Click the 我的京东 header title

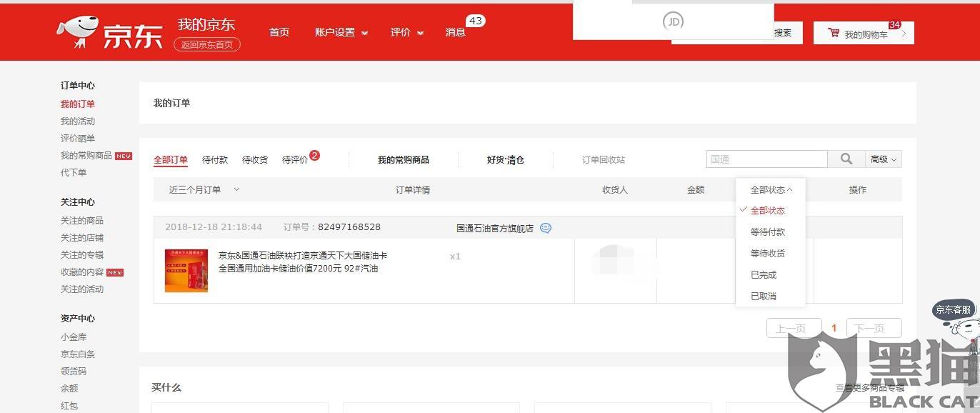(206, 24)
